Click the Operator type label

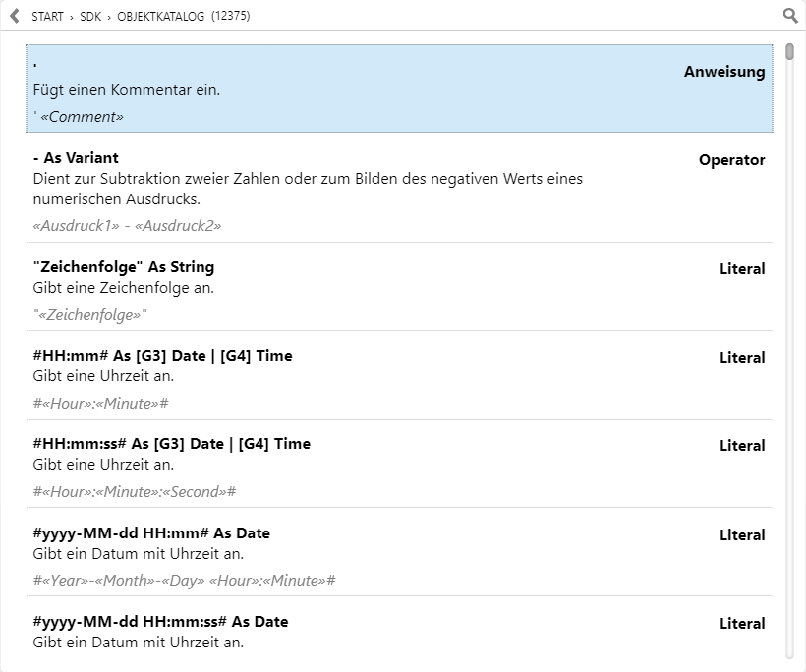pos(731,160)
